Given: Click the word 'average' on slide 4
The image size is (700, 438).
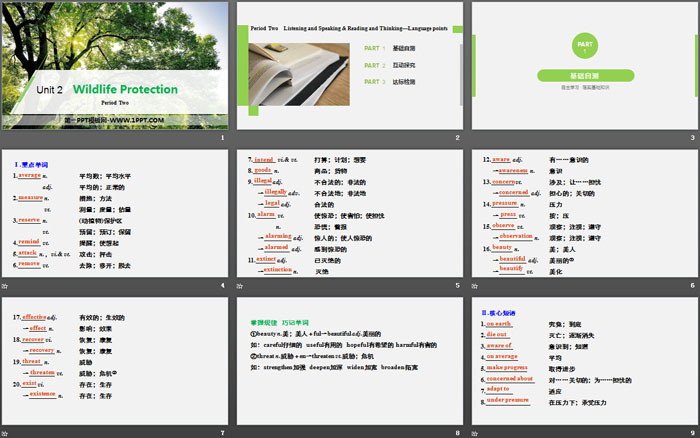Looking at the screenshot, I should pos(29,175).
